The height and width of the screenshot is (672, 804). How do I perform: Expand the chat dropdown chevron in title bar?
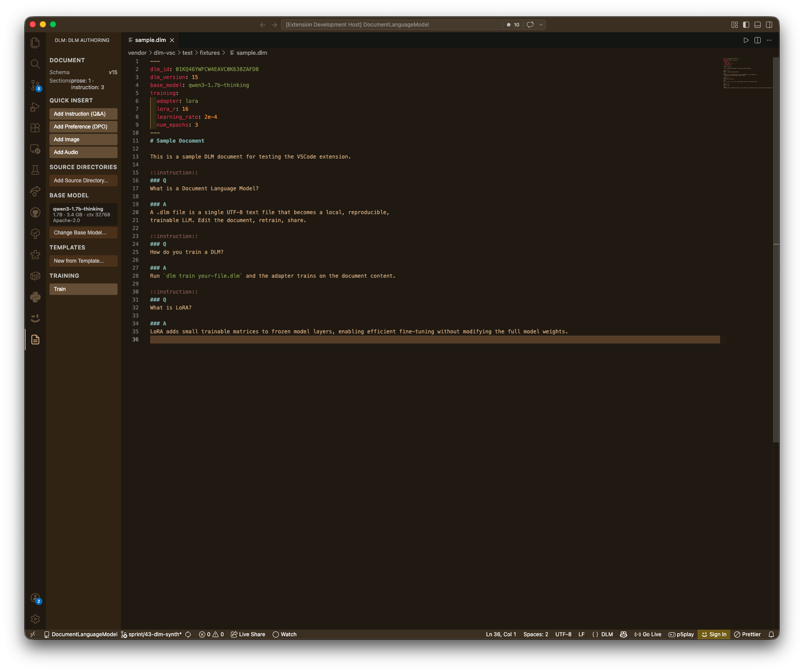(541, 25)
